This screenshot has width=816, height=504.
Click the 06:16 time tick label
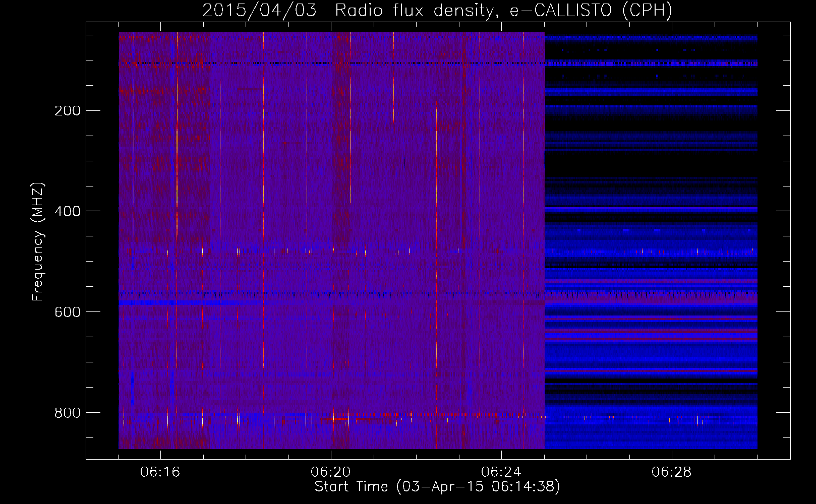tap(160, 472)
